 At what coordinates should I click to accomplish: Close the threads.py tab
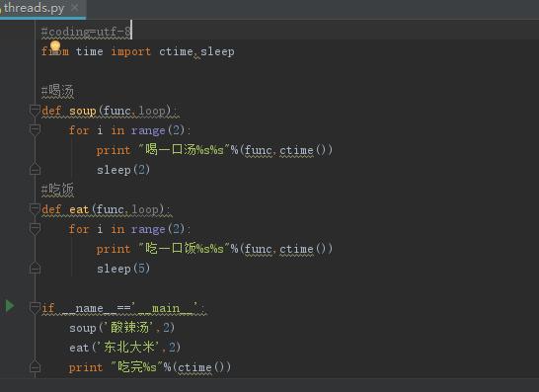point(75,8)
